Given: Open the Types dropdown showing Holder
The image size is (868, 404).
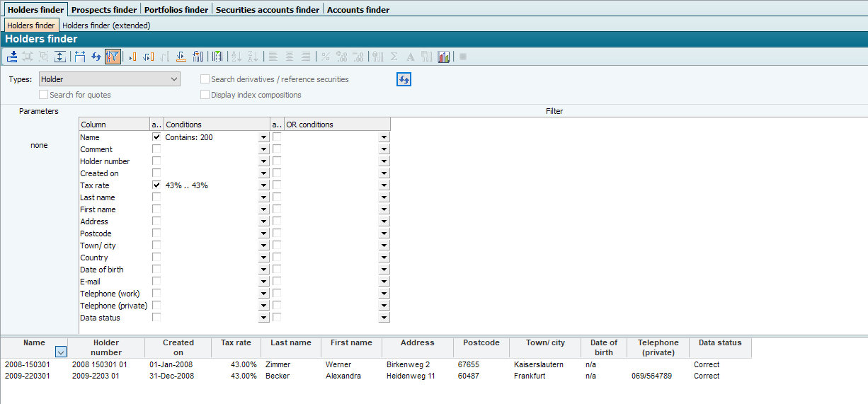Looking at the screenshot, I should [x=110, y=79].
